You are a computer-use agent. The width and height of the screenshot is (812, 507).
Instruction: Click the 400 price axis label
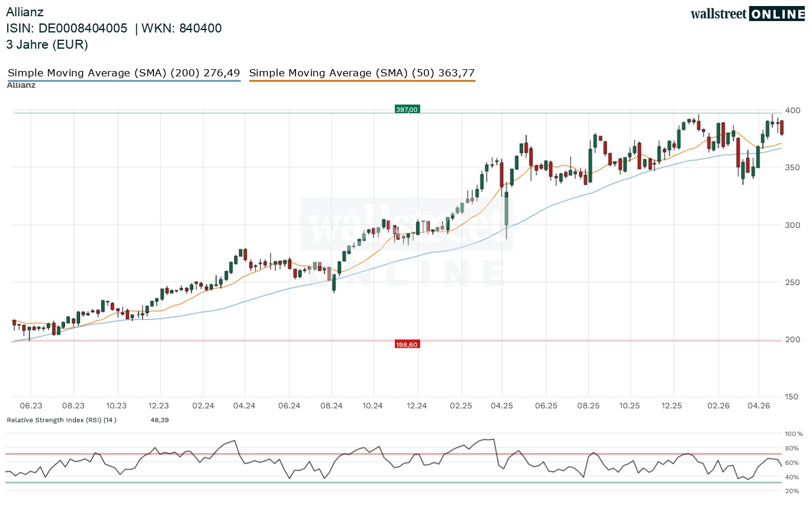[x=792, y=111]
